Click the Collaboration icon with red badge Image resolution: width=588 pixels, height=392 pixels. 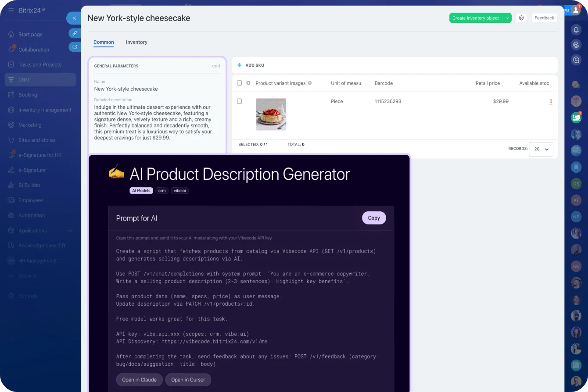11,50
